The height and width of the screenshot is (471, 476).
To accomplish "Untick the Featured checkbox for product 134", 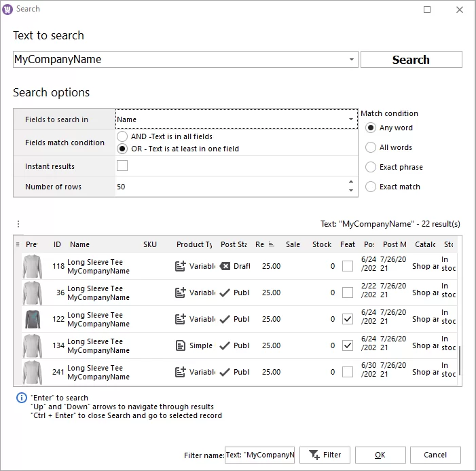I will (x=348, y=345).
